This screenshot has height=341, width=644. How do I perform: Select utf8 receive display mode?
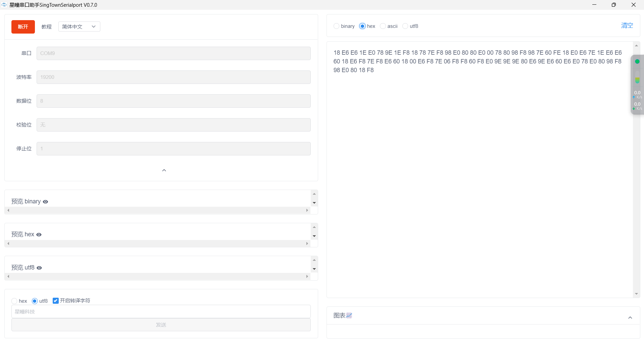click(x=405, y=26)
